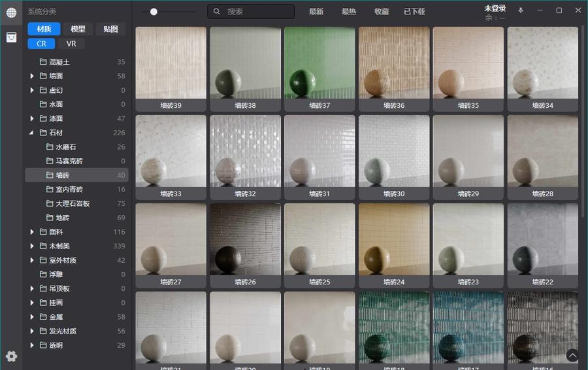Screen dimensions: 588x370
Task: Open settings gear at bottom left
Action: pyautogui.click(x=11, y=356)
